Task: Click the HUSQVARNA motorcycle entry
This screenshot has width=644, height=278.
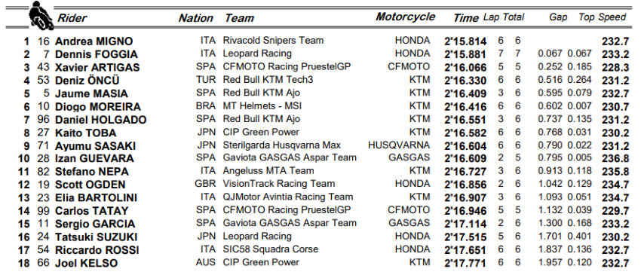Action: (x=399, y=145)
